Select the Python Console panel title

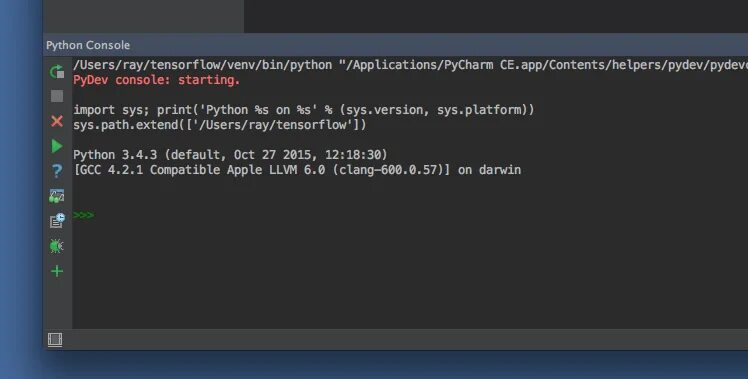click(x=88, y=45)
